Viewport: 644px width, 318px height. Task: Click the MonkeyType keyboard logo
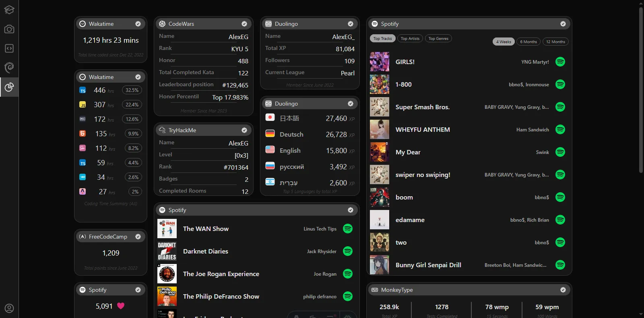375,290
